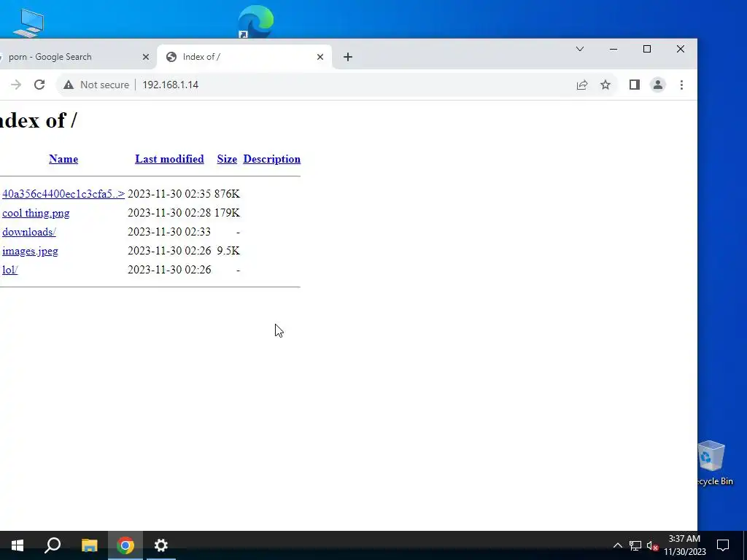Image resolution: width=747 pixels, height=560 pixels.
Task: Click the 2023-11-30 02:35 date entry
Action: tap(169, 194)
